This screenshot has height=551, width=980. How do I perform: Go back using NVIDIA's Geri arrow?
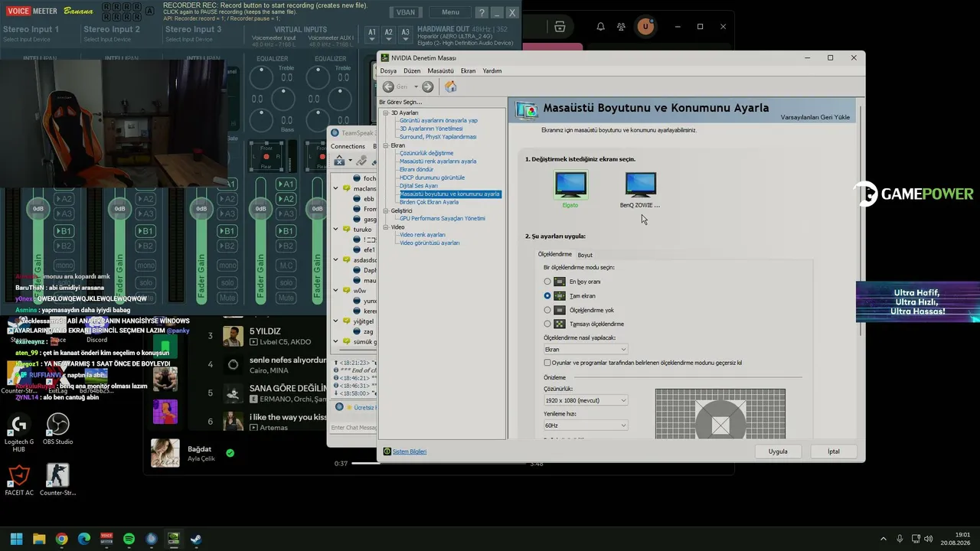coord(389,86)
